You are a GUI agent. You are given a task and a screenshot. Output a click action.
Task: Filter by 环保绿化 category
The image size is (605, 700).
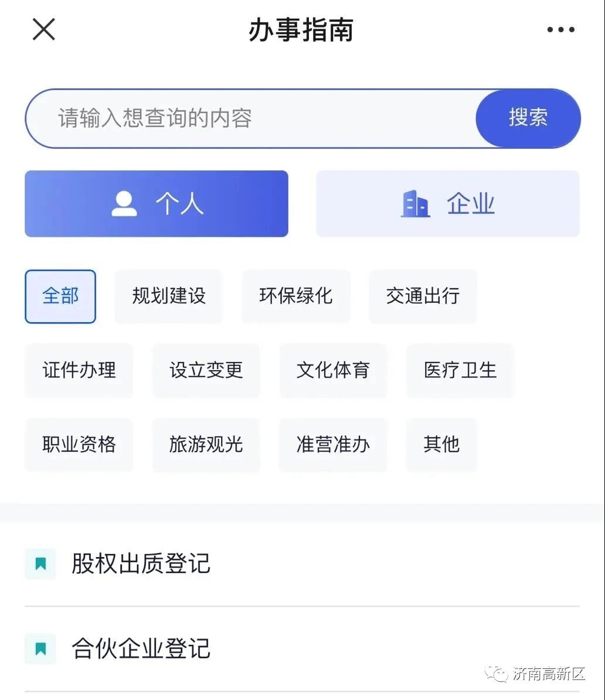point(296,296)
